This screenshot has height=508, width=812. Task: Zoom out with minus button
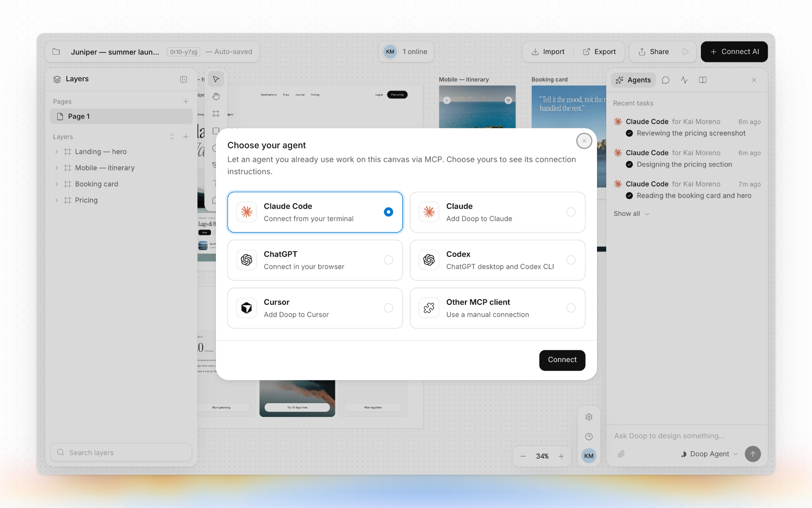pos(523,456)
